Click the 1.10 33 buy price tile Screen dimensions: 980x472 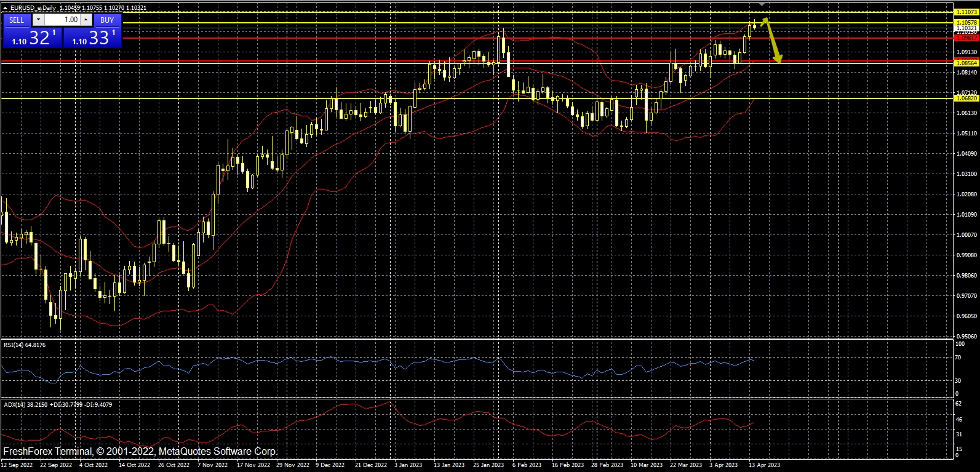point(92,38)
